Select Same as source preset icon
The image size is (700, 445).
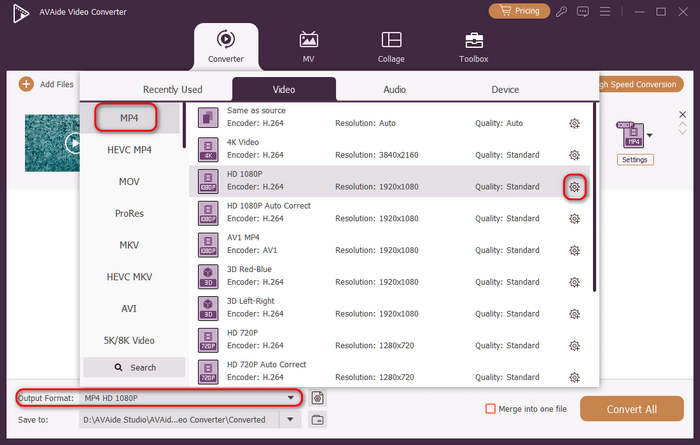pyautogui.click(x=208, y=118)
